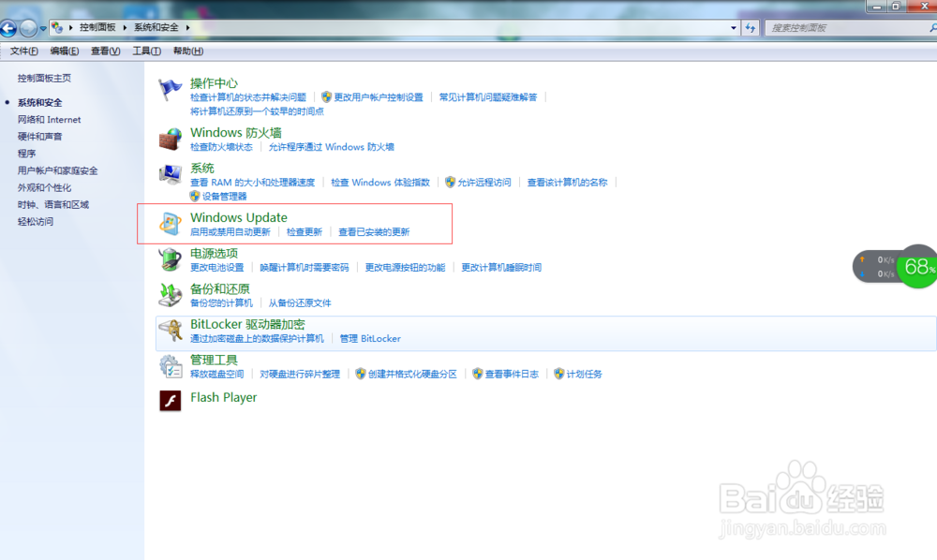Click the refresh button beside address bar
The image size is (937, 560).
751,27
